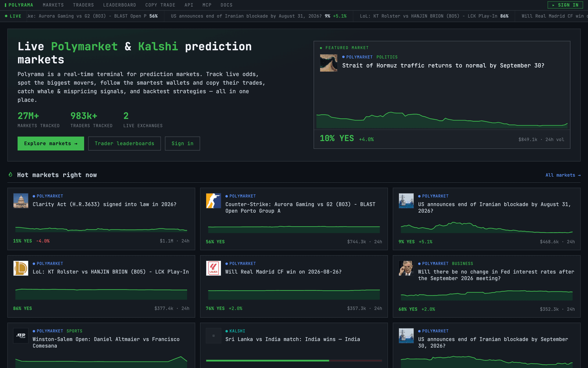Click the Counter-Strike icon on Aurora Gaming card

214,201
